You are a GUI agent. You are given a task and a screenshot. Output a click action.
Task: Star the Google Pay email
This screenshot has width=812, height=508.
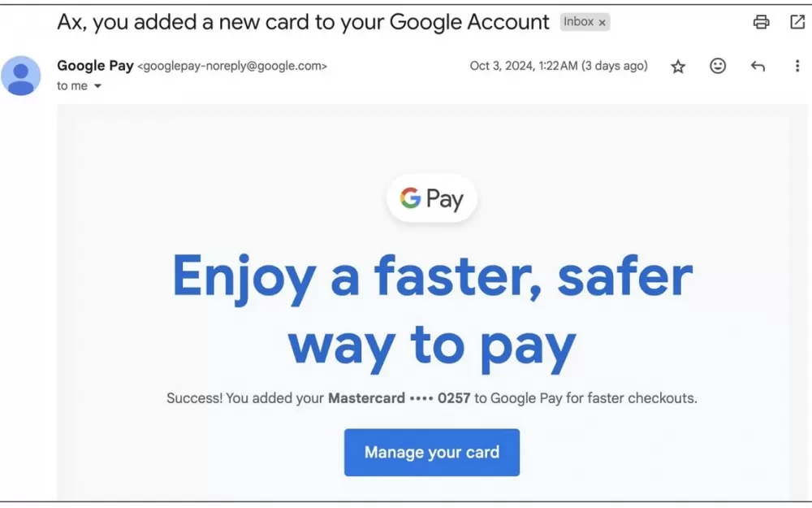point(678,67)
